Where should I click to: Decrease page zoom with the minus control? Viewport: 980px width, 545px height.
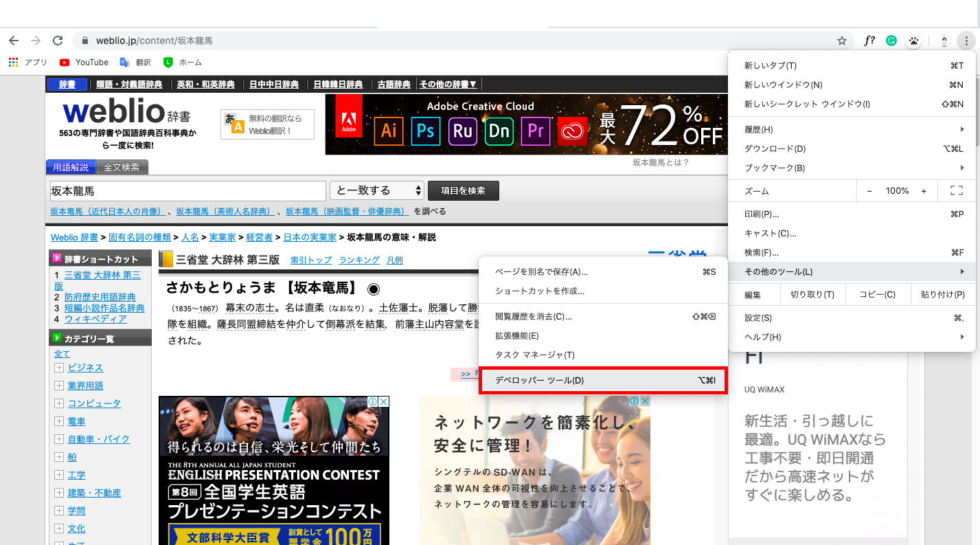click(x=869, y=190)
